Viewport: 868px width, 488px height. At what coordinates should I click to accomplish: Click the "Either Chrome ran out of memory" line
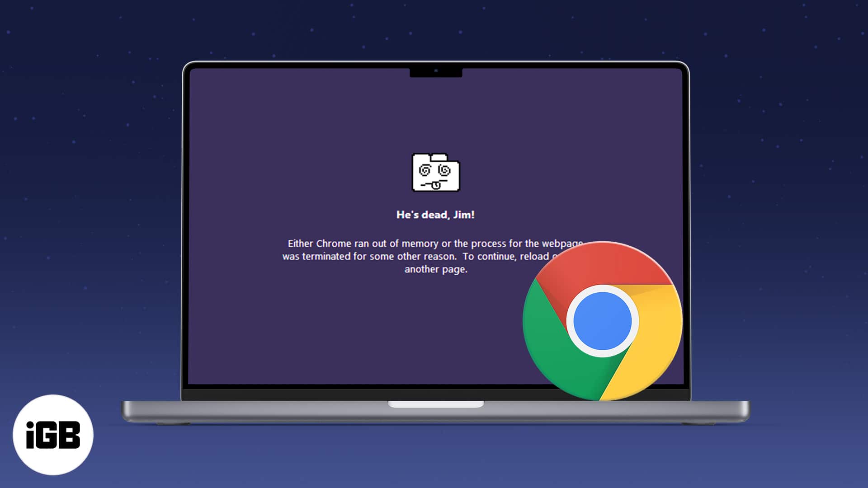tap(435, 244)
